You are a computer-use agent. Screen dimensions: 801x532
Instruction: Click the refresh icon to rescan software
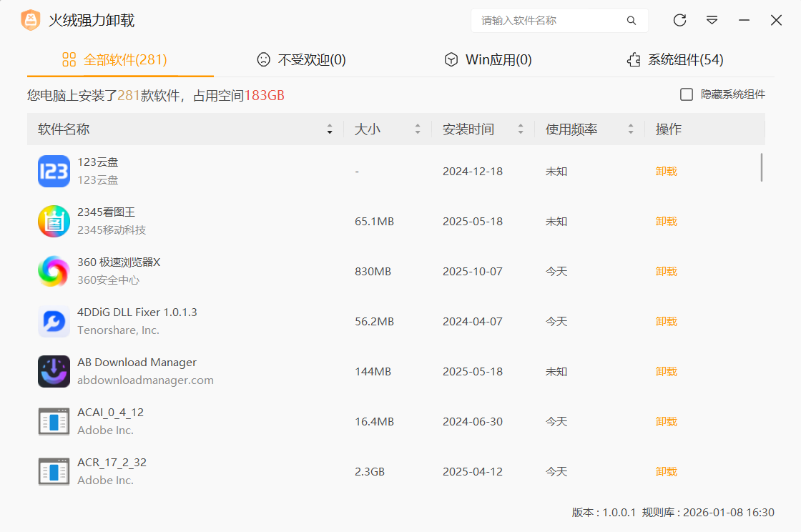679,20
